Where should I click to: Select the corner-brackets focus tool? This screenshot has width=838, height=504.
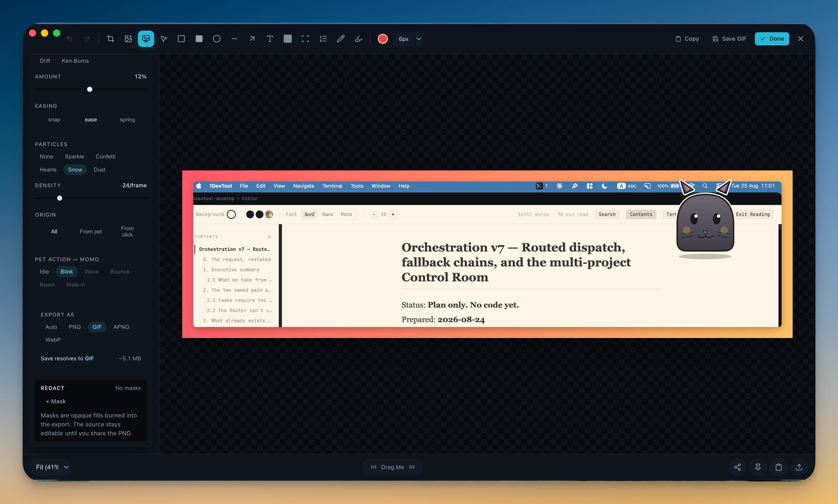pyautogui.click(x=305, y=39)
